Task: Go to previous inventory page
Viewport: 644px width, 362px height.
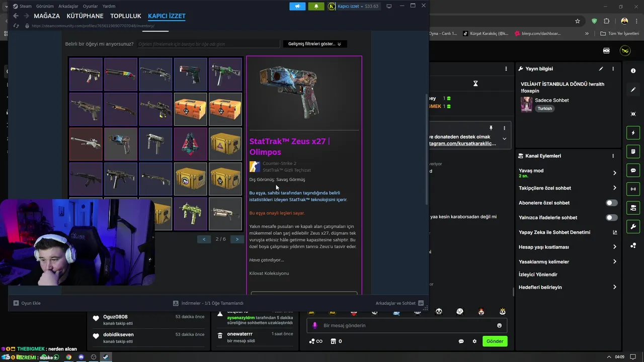Action: (204, 239)
